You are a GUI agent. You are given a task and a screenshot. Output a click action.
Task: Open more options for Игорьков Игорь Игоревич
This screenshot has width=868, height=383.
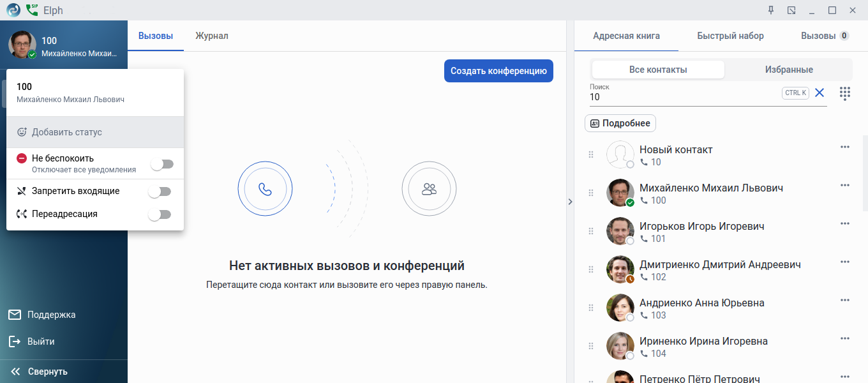tap(845, 223)
